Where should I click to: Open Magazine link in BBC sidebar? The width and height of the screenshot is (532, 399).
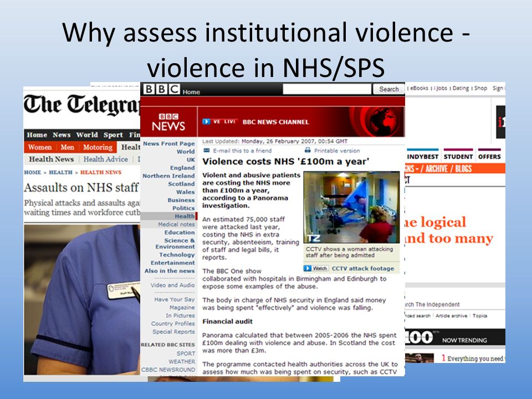point(182,308)
